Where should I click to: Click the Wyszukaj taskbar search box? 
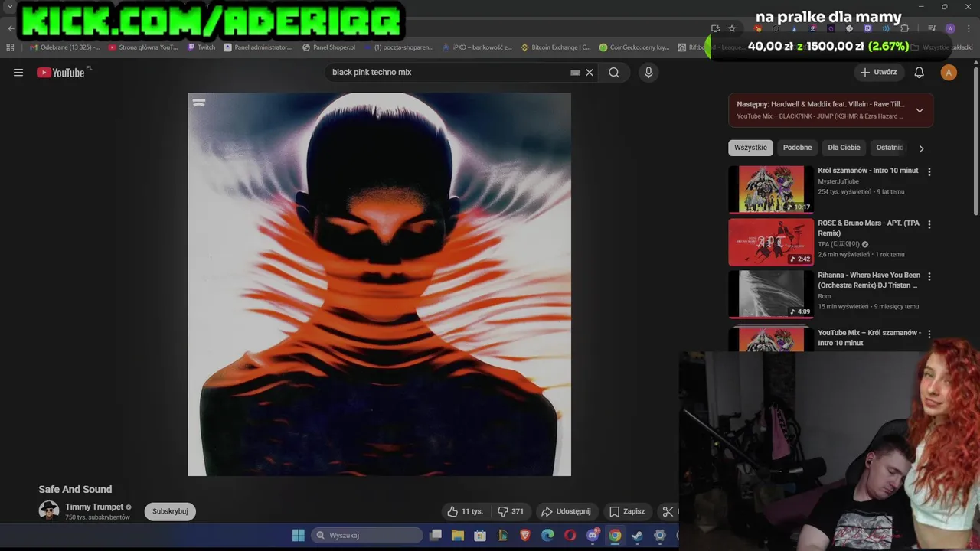(367, 535)
